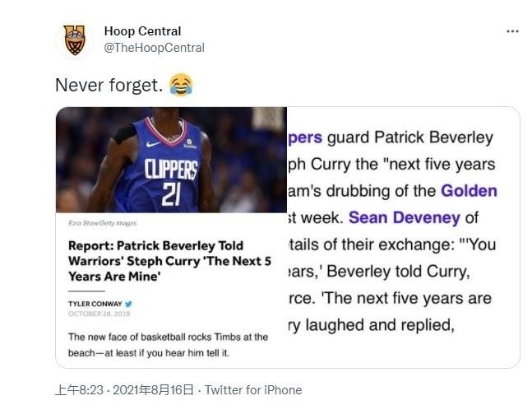Click the 'Report: Patrick Beverley Told' headline
Image resolution: width=532 pixels, height=405 pixels.
(156, 246)
